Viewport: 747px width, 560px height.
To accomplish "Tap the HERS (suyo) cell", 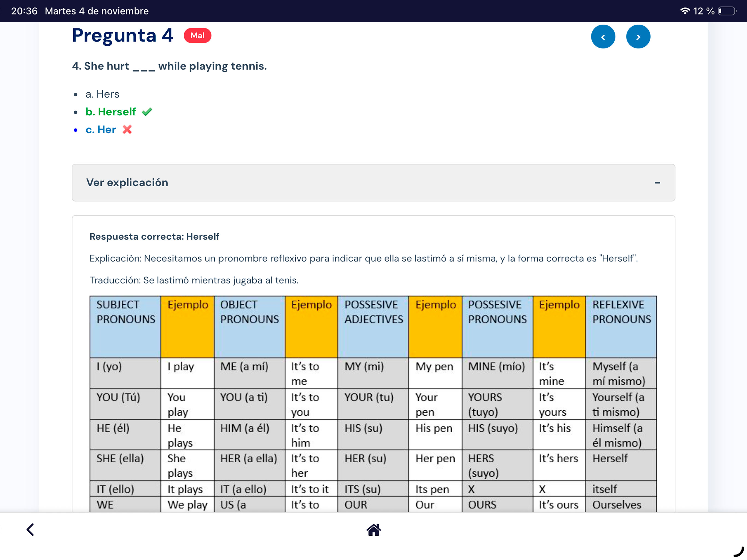I will coord(497,465).
